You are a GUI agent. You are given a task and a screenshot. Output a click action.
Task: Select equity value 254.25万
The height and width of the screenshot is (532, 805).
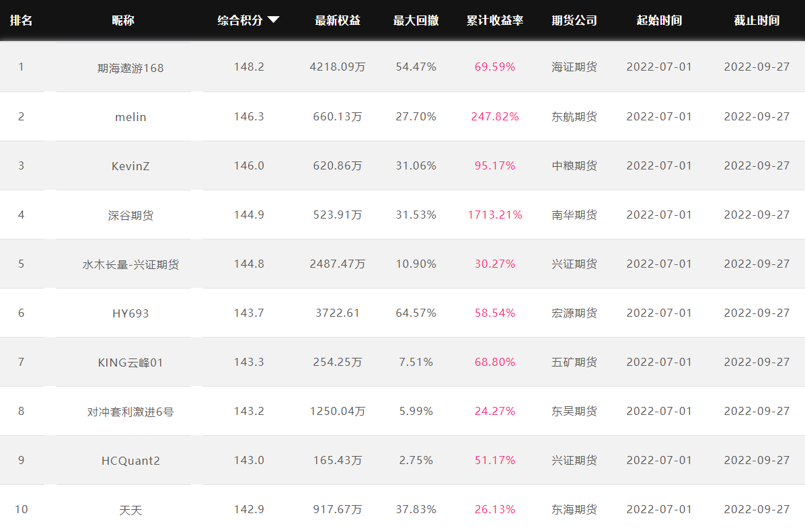click(x=338, y=362)
